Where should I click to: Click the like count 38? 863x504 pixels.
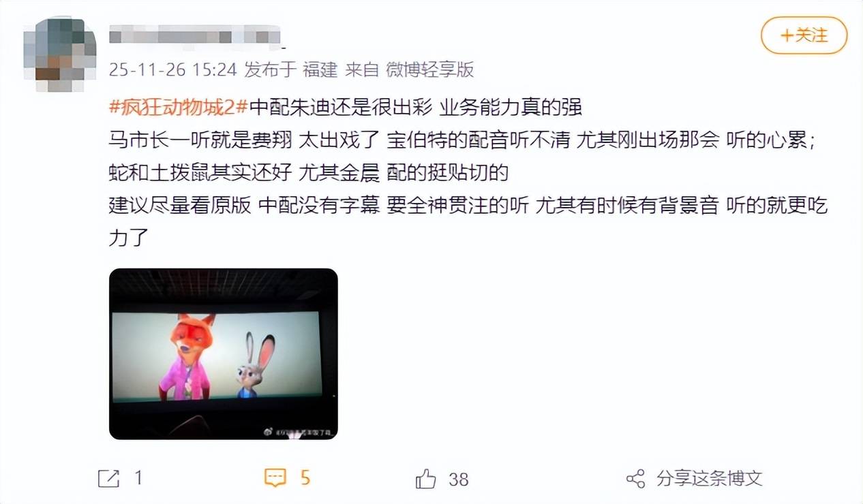pos(459,479)
